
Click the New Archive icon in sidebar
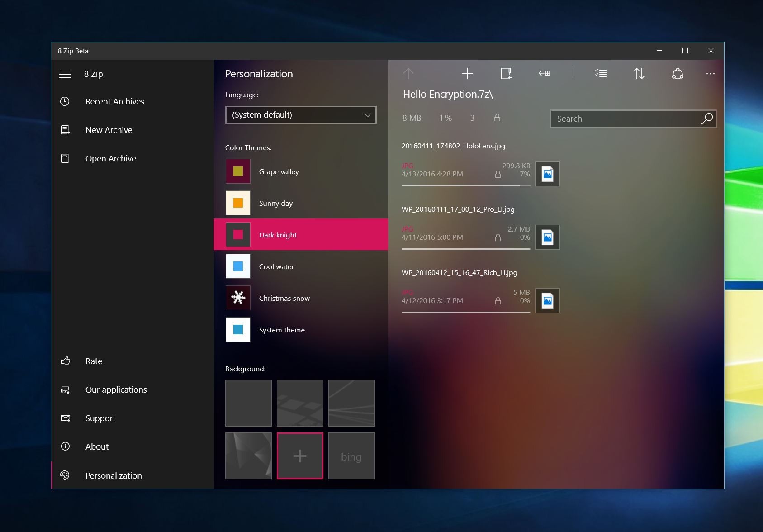(x=65, y=130)
